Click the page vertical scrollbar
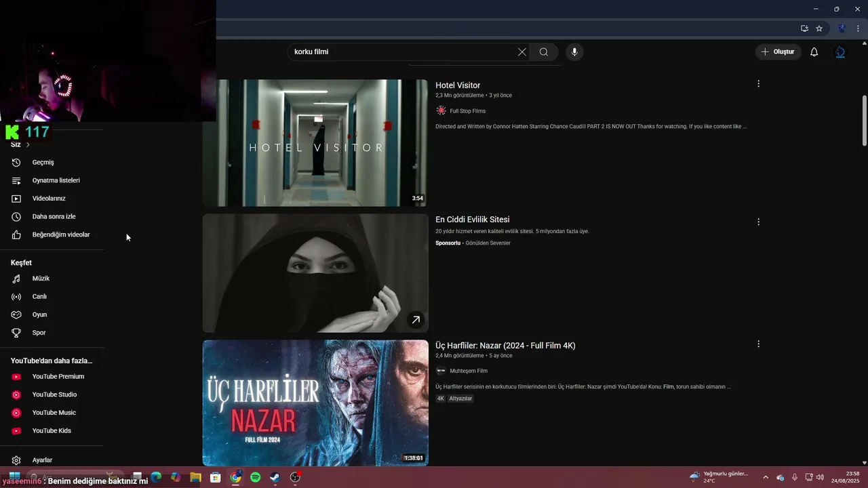This screenshot has height=488, width=868. 864,121
